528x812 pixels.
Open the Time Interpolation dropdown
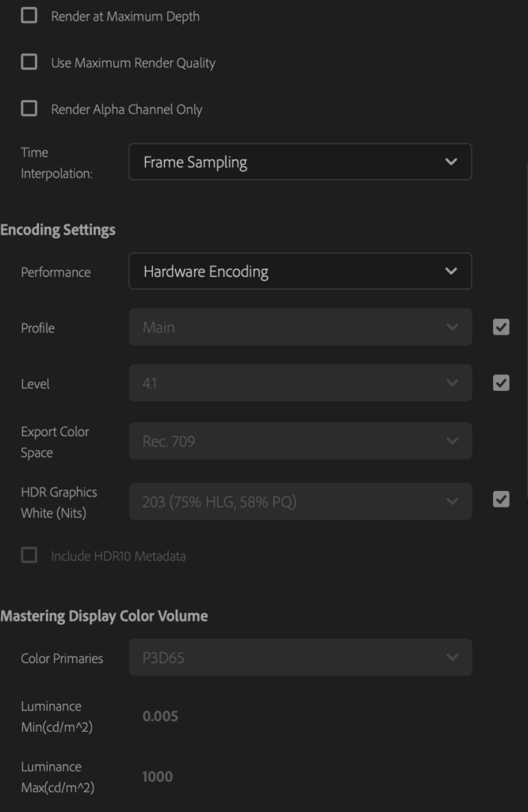coord(300,162)
